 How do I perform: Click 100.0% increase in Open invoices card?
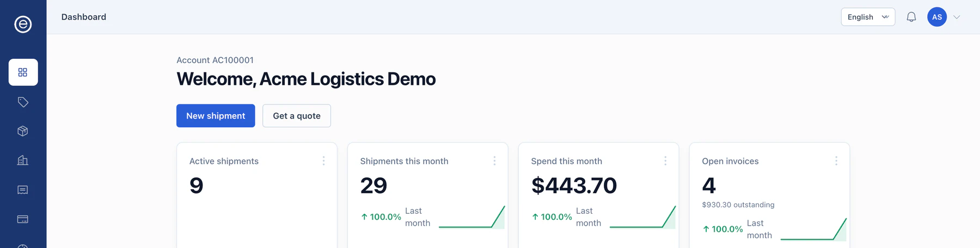723,230
